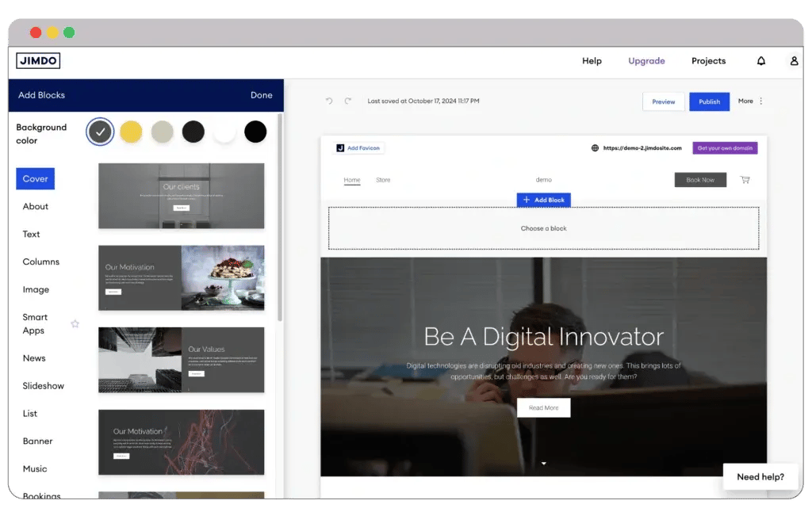
Task: Click the undo arrow icon
Action: point(329,101)
